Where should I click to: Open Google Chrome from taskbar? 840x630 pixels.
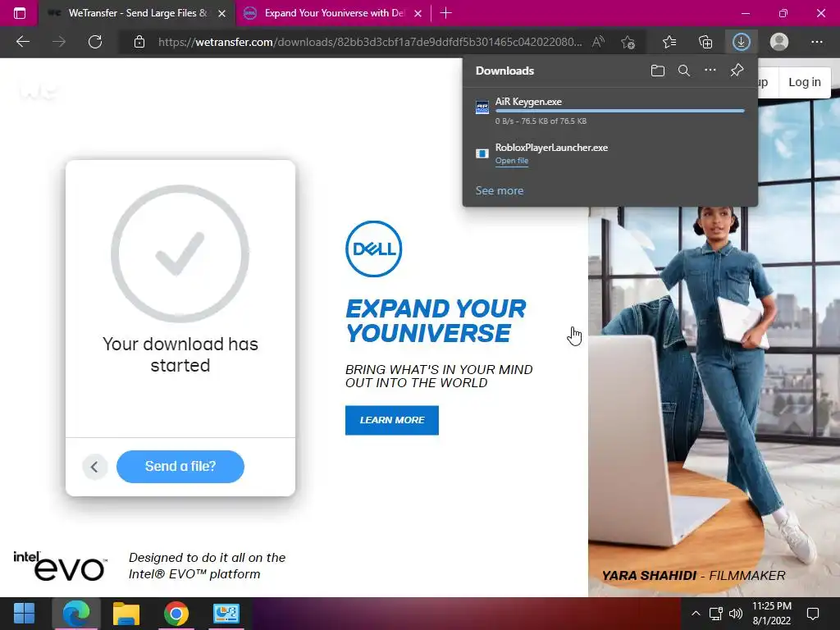(x=176, y=614)
